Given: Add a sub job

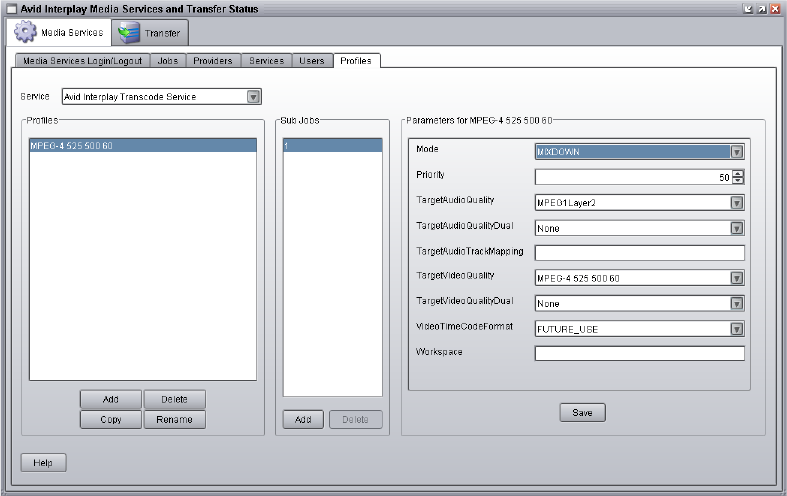Looking at the screenshot, I should (303, 419).
